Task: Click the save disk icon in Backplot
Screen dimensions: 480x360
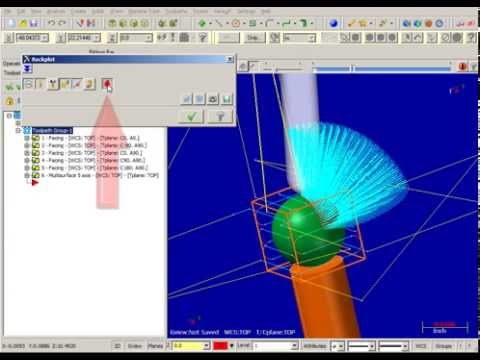Action: point(227,99)
